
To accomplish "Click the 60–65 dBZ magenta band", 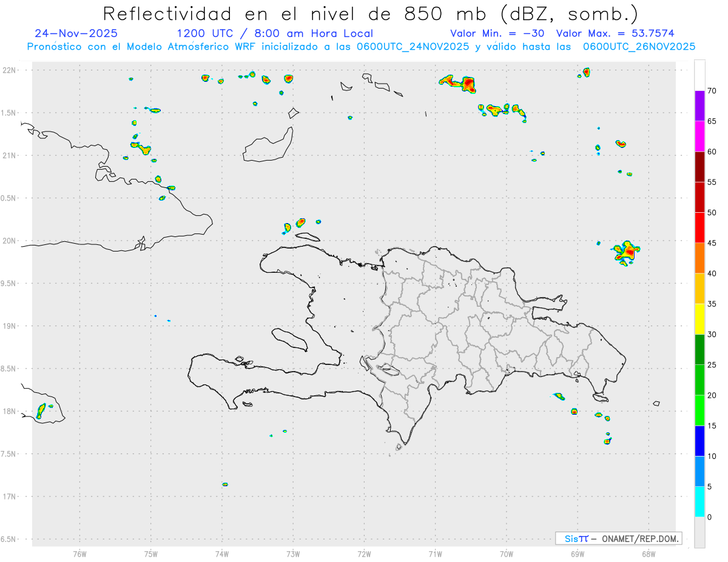I will click(699, 136).
